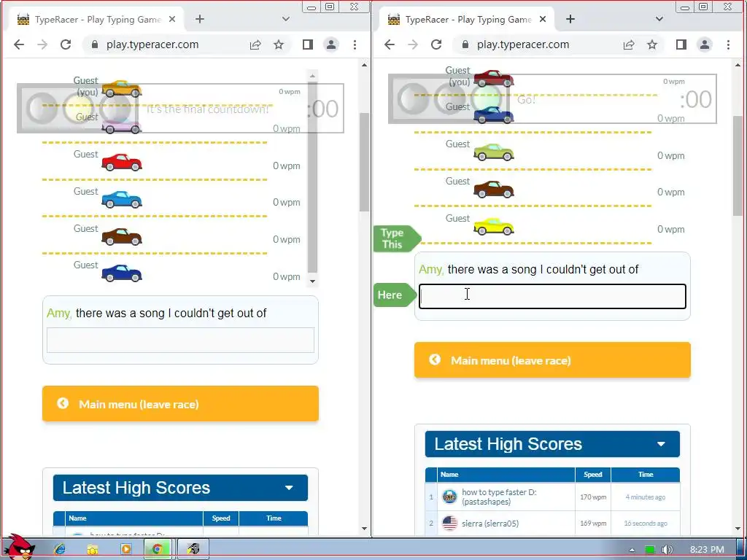Open the sierra (sierra05) high score entry
This screenshot has height=560, width=747.
click(490, 524)
